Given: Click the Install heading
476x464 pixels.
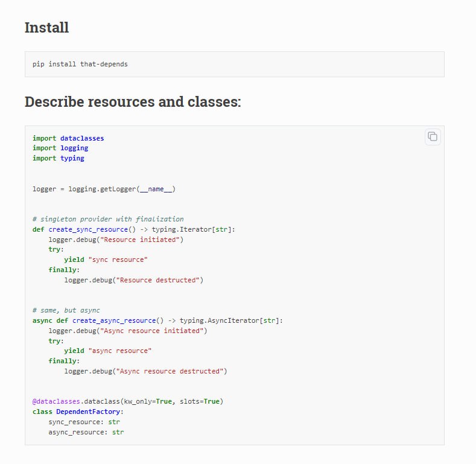Looking at the screenshot, I should [x=46, y=28].
